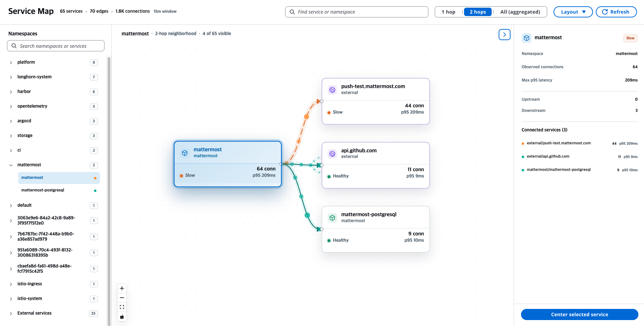Open external/push-test.mattermost.com connected service
Image resolution: width=644 pixels, height=326 pixels.
(579, 143)
